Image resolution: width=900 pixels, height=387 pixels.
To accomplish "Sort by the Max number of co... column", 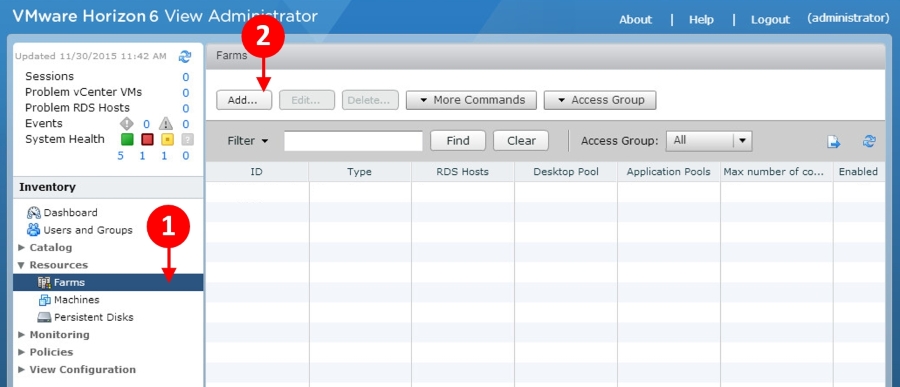I will tap(777, 172).
